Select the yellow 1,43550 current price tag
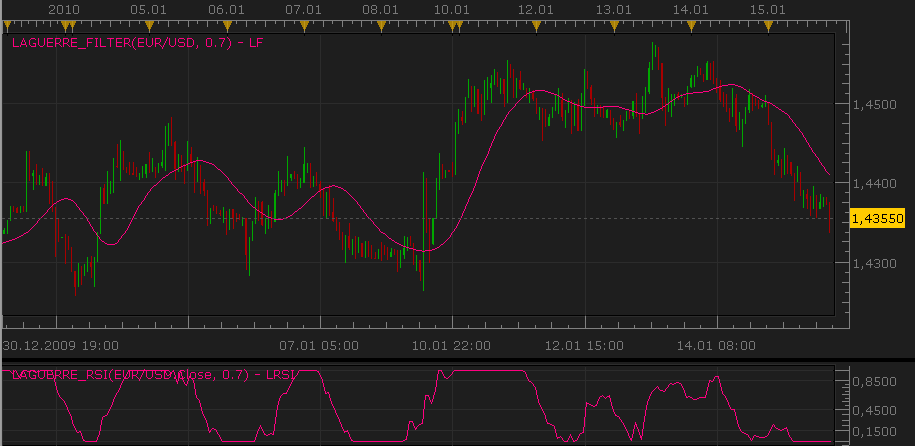 878,219
